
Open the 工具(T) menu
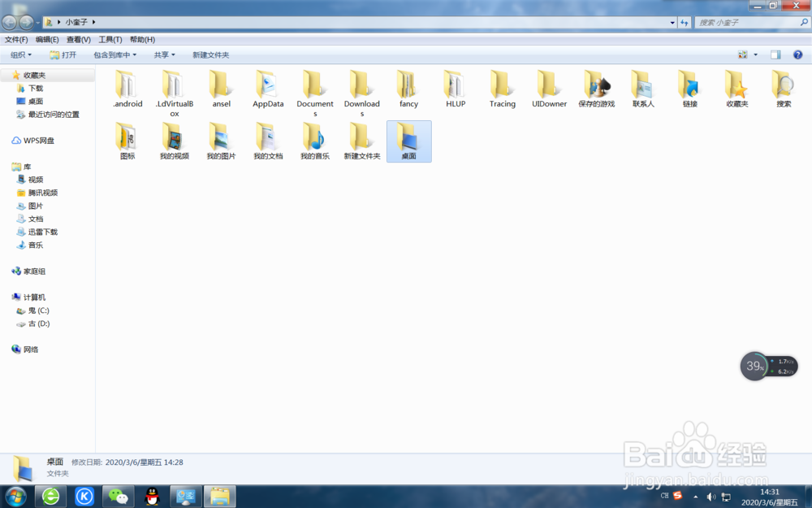pyautogui.click(x=110, y=39)
